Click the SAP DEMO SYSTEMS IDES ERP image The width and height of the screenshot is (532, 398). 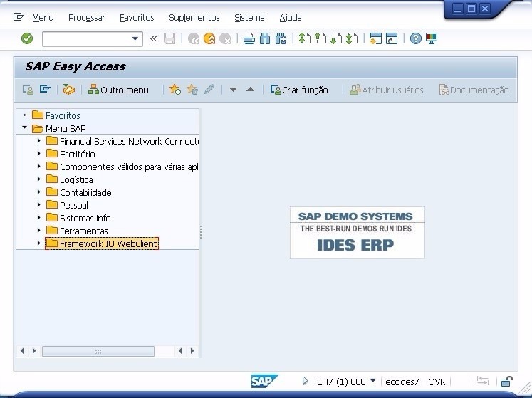tap(358, 232)
